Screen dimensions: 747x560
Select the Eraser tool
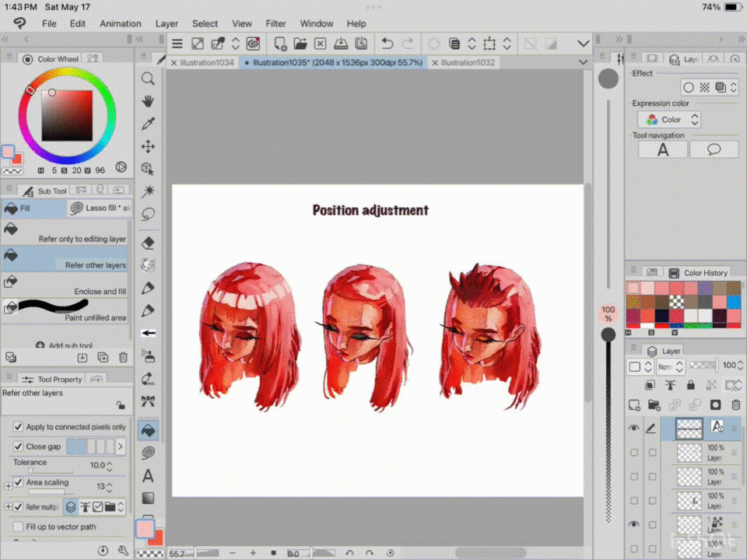pos(148,243)
